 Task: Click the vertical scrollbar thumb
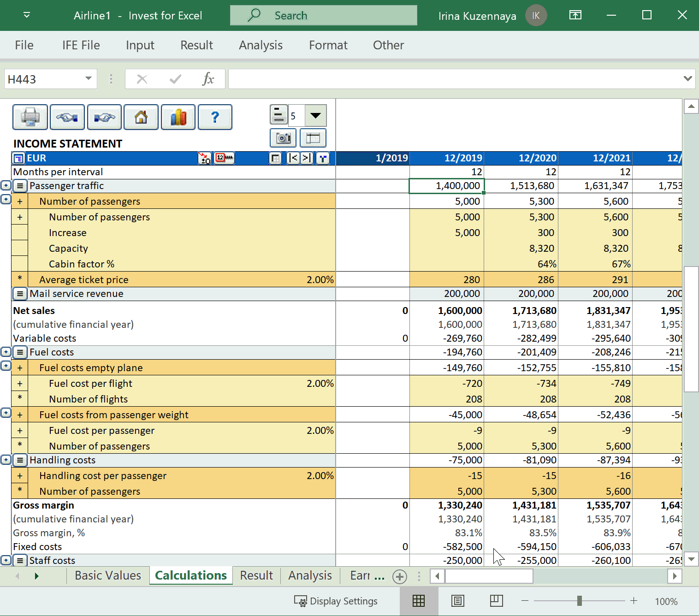[x=691, y=329]
